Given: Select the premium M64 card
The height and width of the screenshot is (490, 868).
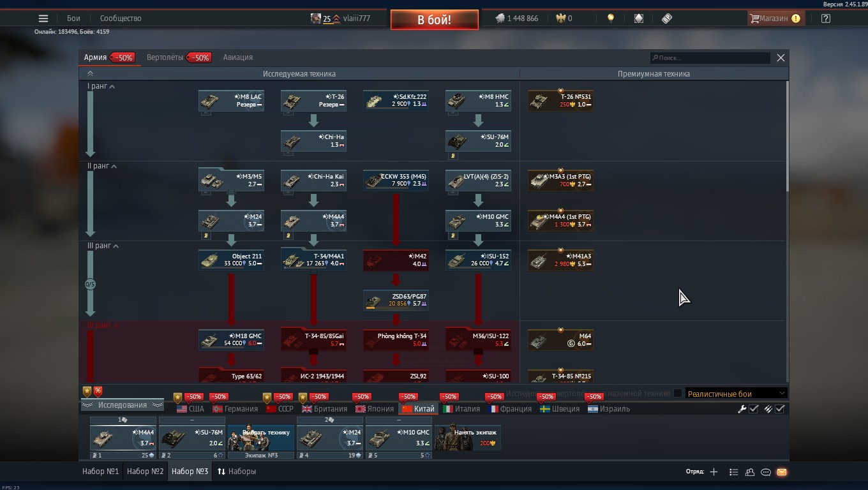Looking at the screenshot, I should tap(560, 340).
